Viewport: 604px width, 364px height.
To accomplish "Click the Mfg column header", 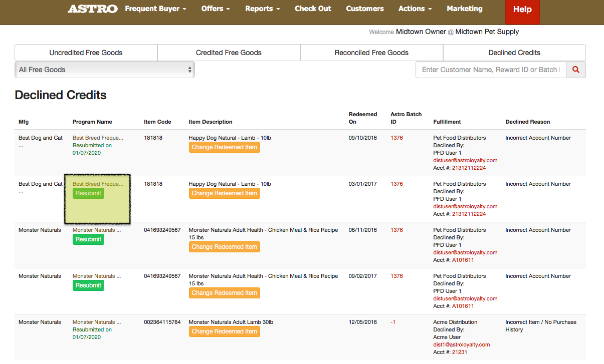I will [x=24, y=122].
